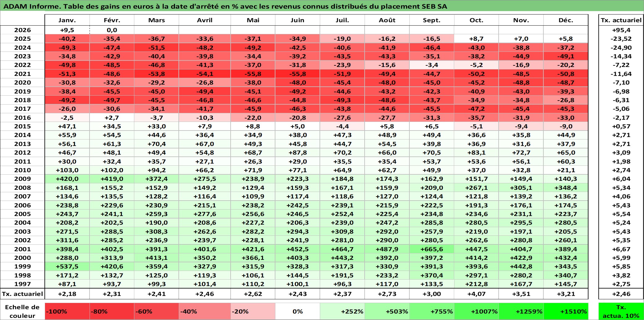Screen dimensions: 644x320
Task: Click the +370,4 cell in 1998 row
Action: click(432, 275)
